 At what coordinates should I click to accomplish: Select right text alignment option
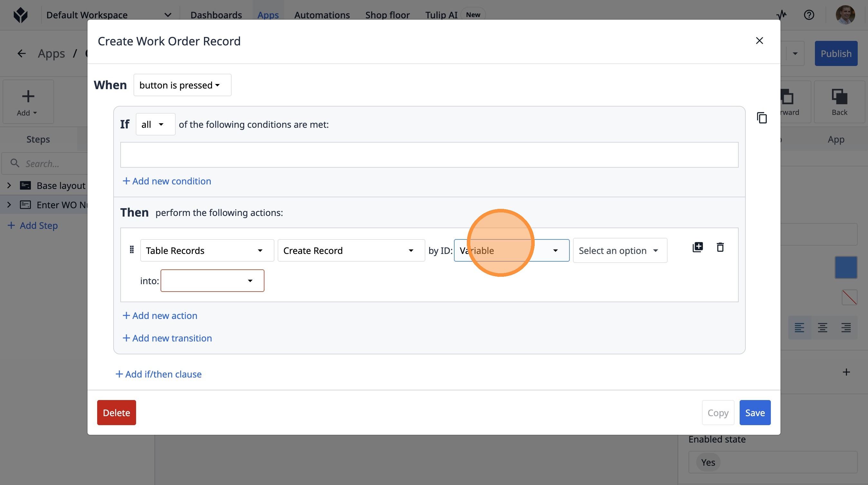(846, 327)
